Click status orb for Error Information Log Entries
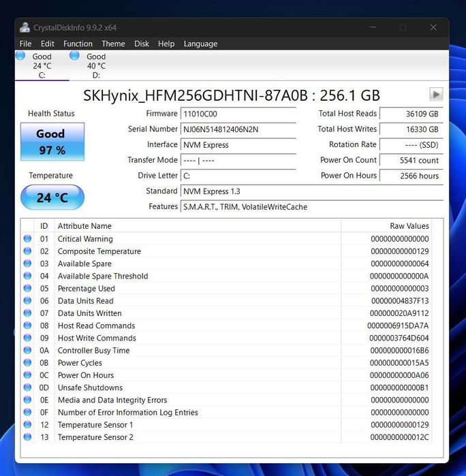 click(27, 412)
